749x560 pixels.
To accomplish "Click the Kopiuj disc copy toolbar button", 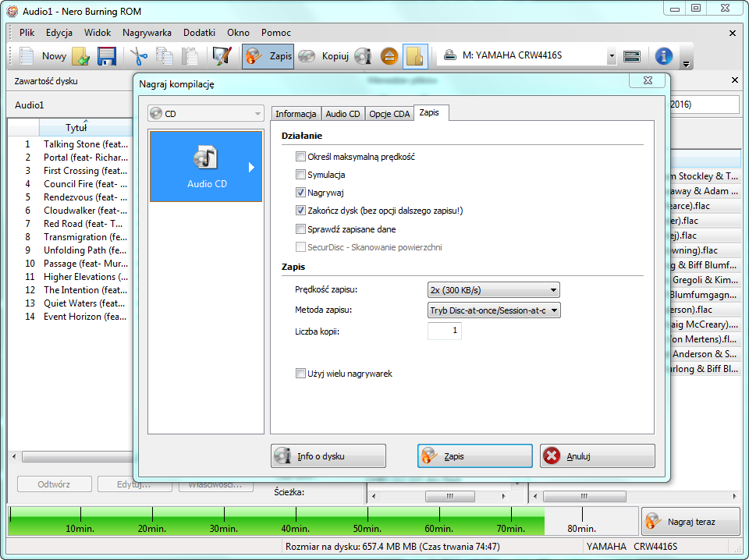I will pyautogui.click(x=323, y=56).
